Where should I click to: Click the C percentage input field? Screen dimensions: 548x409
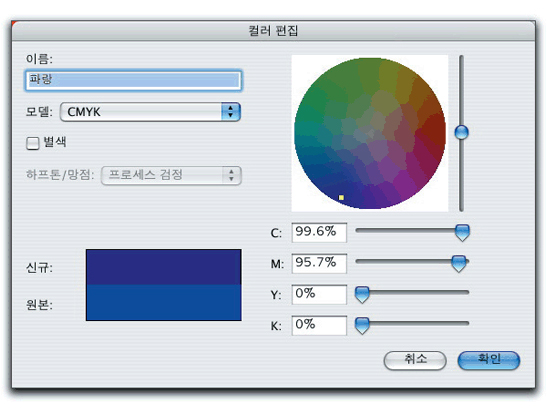click(x=319, y=232)
